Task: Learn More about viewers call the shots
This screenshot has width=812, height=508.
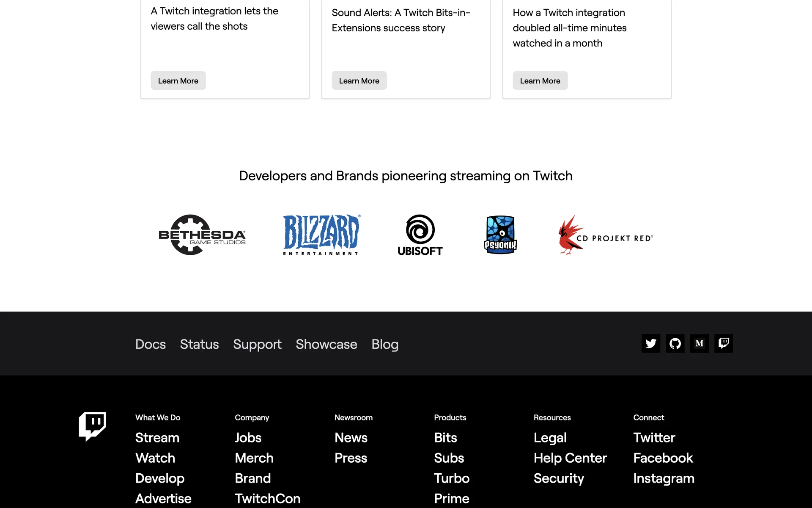Action: (x=178, y=81)
